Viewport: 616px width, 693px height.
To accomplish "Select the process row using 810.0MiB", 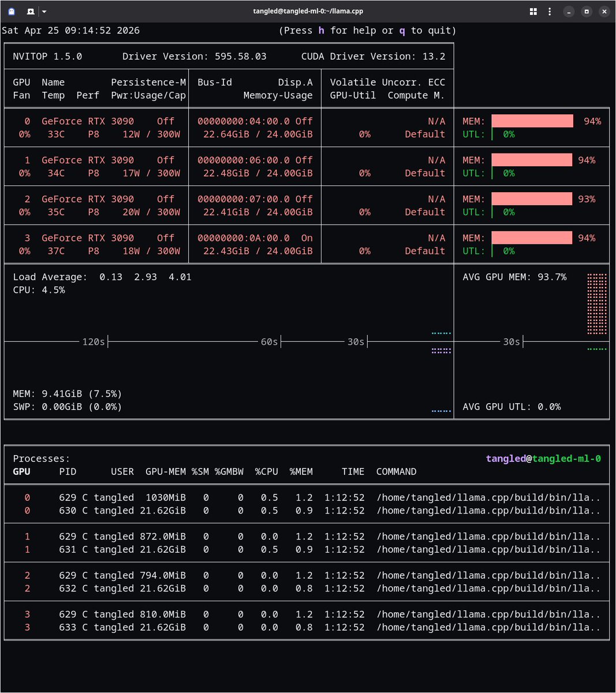I will 307,615.
